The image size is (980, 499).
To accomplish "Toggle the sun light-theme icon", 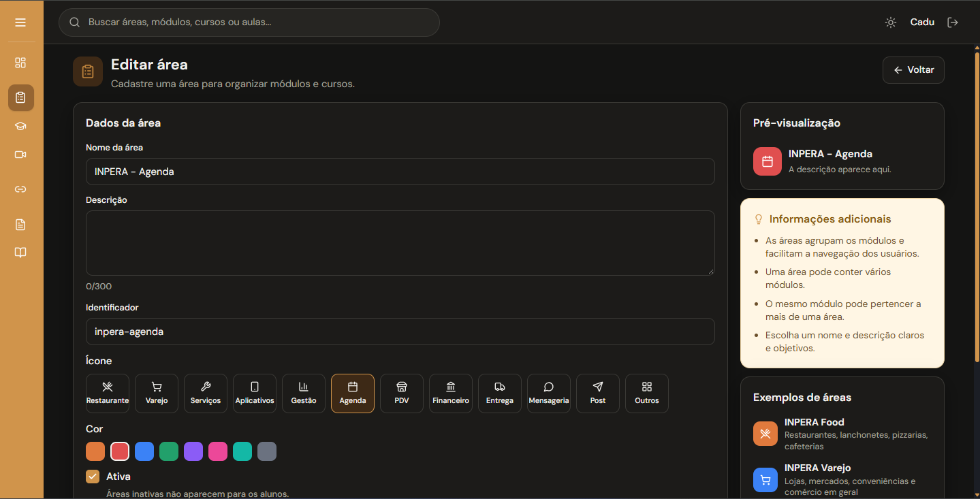I will click(891, 22).
